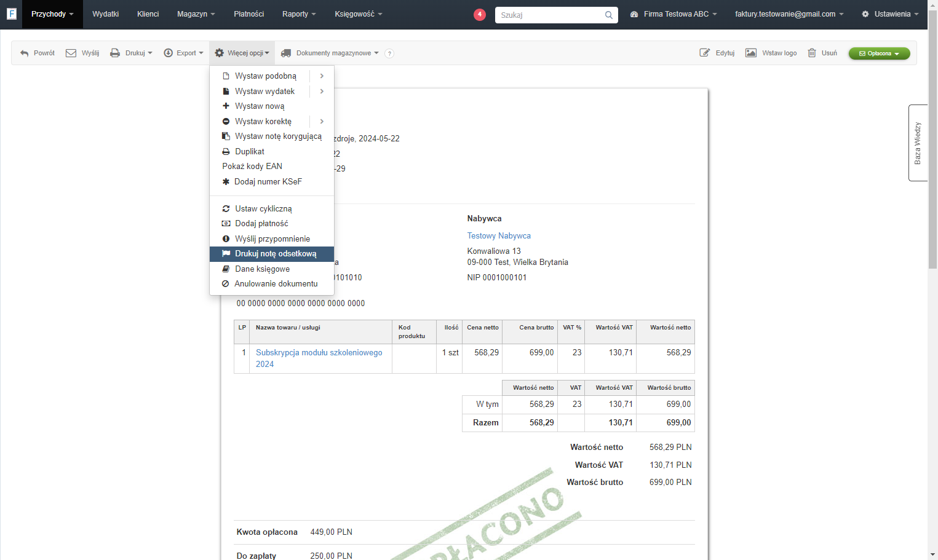This screenshot has height=560, width=938.
Task: Expand the Wystaw wydatek submenu arrow
Action: tap(322, 91)
